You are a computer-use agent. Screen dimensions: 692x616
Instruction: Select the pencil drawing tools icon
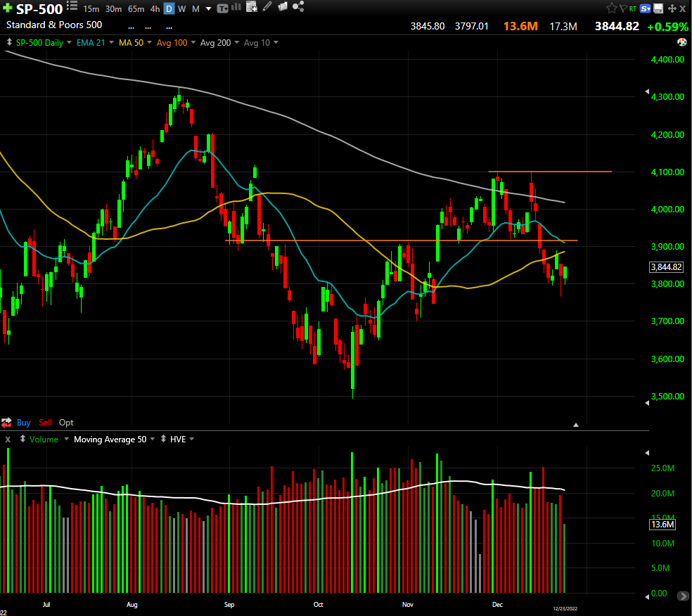click(267, 6)
